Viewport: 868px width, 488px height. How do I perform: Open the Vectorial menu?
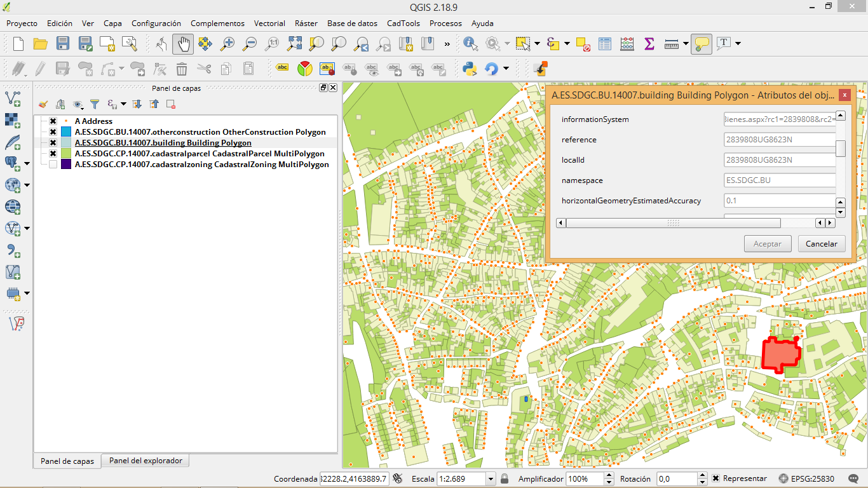[x=269, y=24]
